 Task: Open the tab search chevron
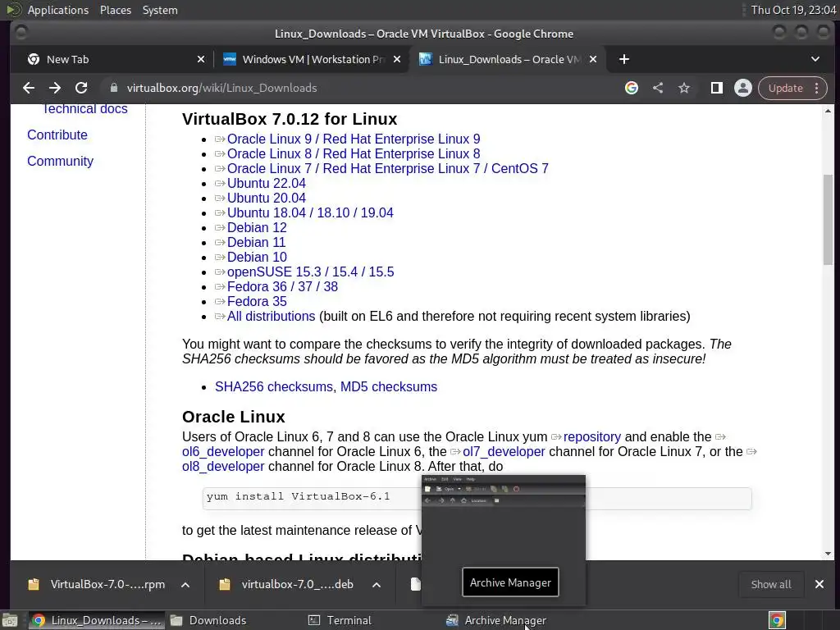(x=815, y=59)
